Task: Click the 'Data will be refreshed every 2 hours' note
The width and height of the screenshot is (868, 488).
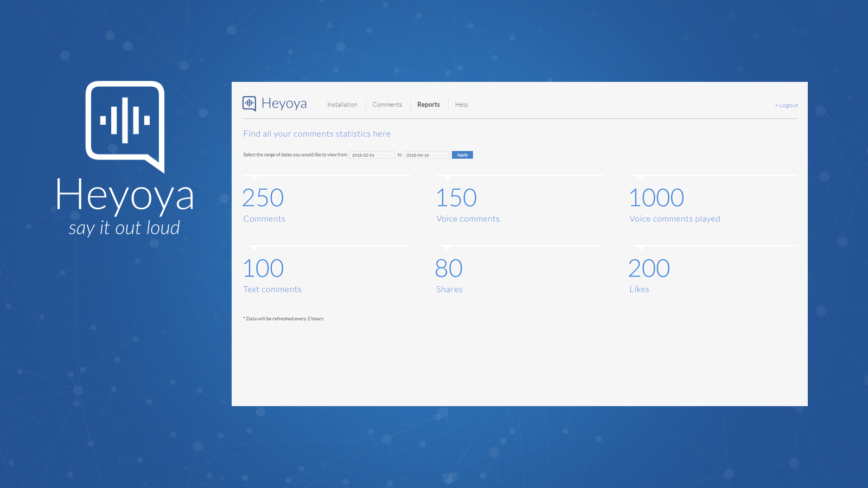Action: click(x=283, y=319)
